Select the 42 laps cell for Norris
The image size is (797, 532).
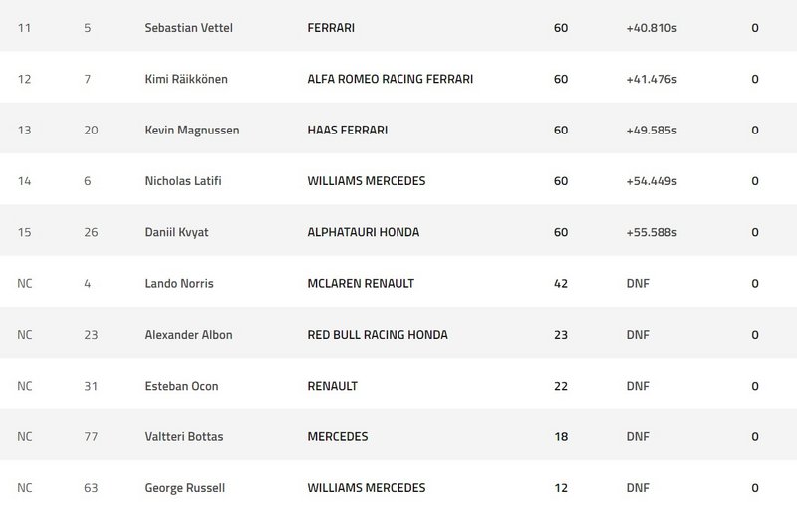[561, 284]
